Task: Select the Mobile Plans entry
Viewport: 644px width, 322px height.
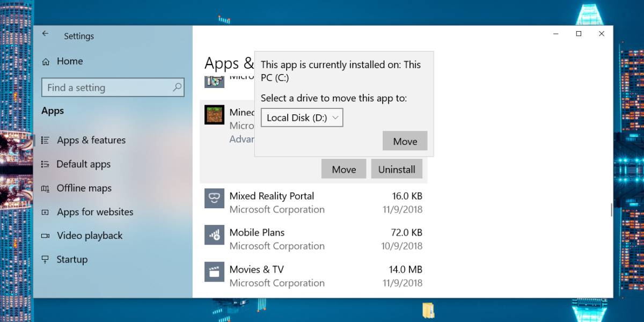Action: pos(313,239)
